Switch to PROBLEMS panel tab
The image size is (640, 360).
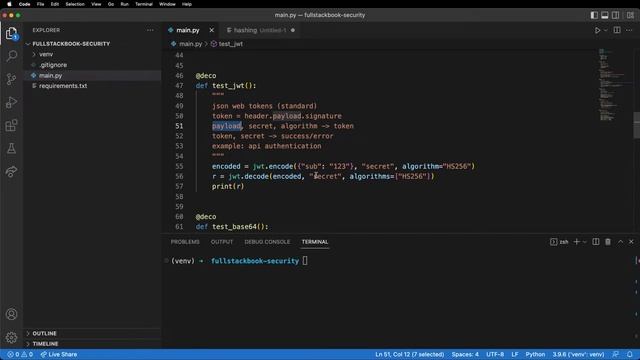185,242
